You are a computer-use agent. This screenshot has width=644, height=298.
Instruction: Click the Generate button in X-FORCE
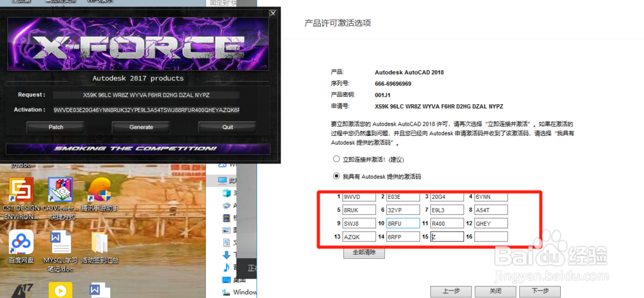click(141, 127)
